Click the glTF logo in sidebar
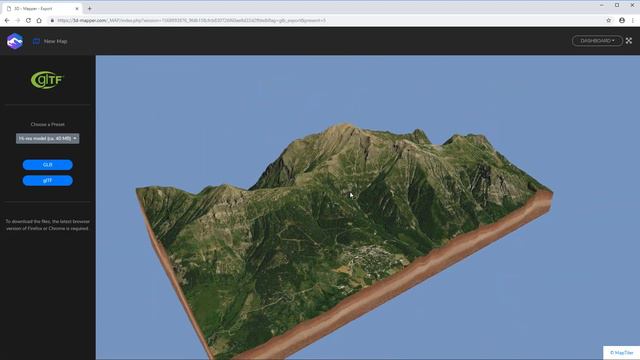The image size is (640, 360). tap(47, 80)
